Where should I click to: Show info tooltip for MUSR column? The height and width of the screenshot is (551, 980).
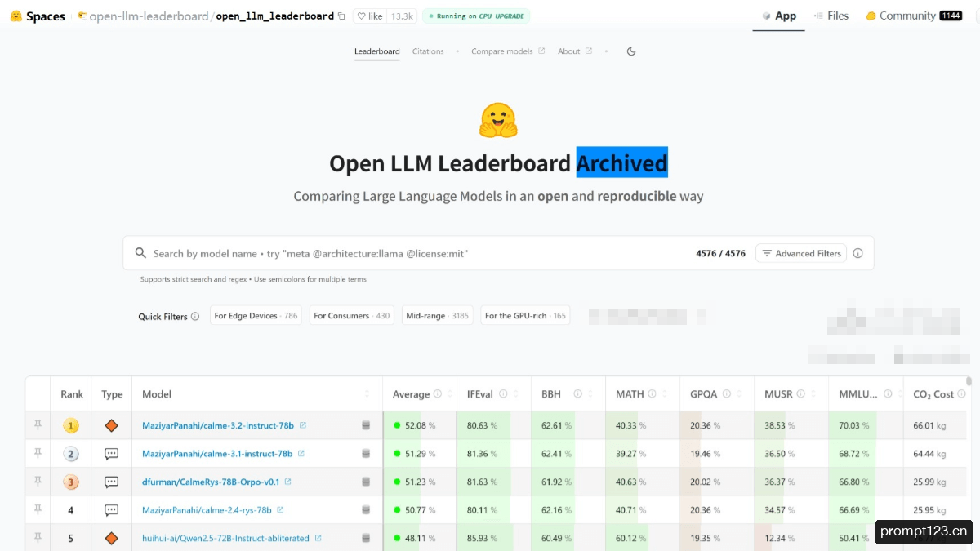(801, 393)
